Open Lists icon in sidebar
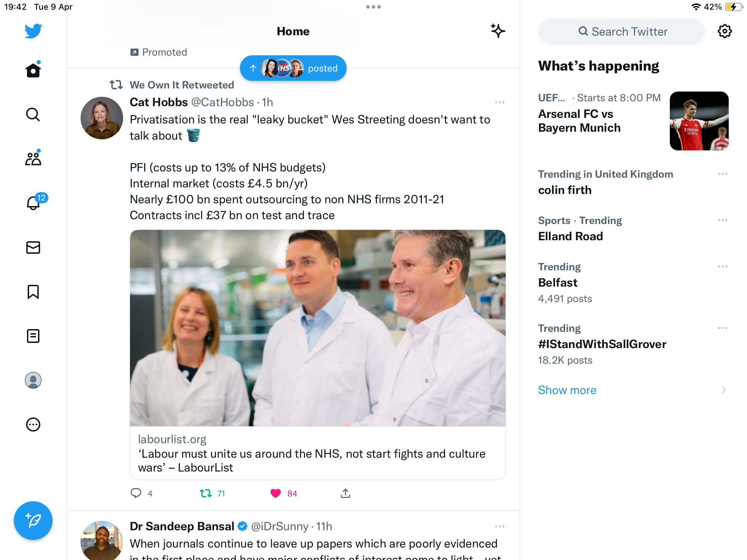747x560 pixels. point(33,336)
